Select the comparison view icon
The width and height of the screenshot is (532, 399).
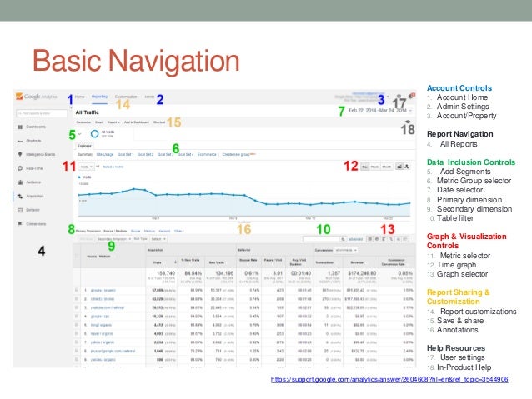(x=391, y=239)
